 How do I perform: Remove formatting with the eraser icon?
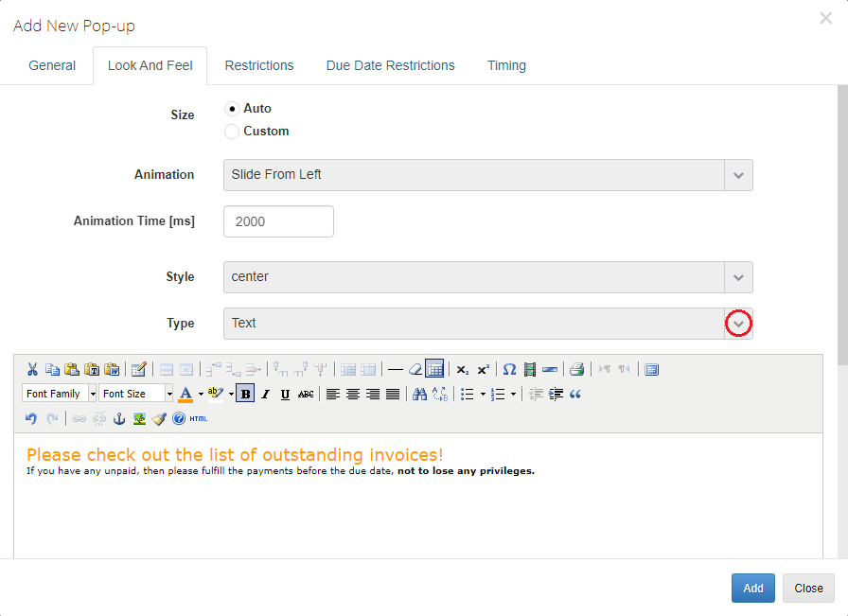click(x=415, y=369)
